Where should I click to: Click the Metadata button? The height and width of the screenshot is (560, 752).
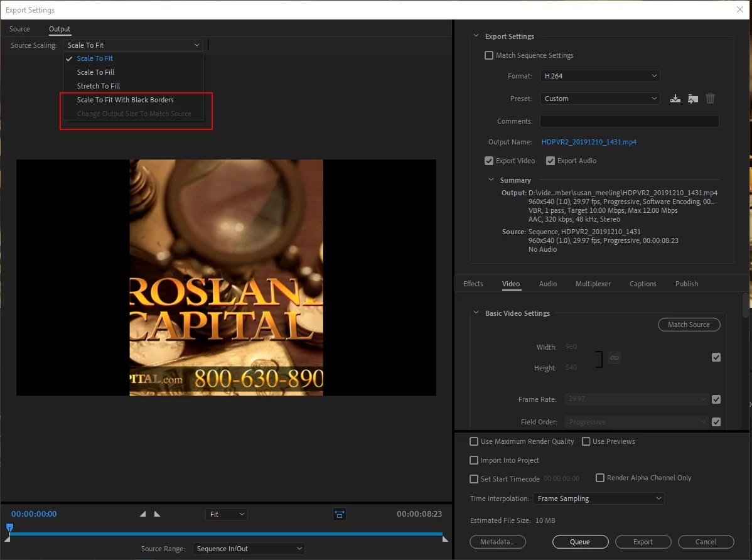tap(497, 542)
